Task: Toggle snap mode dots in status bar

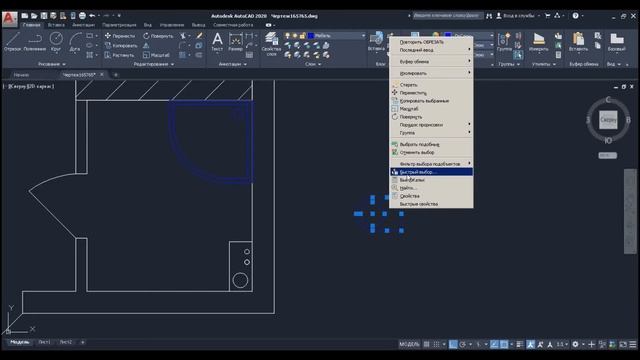Action: pos(436,344)
